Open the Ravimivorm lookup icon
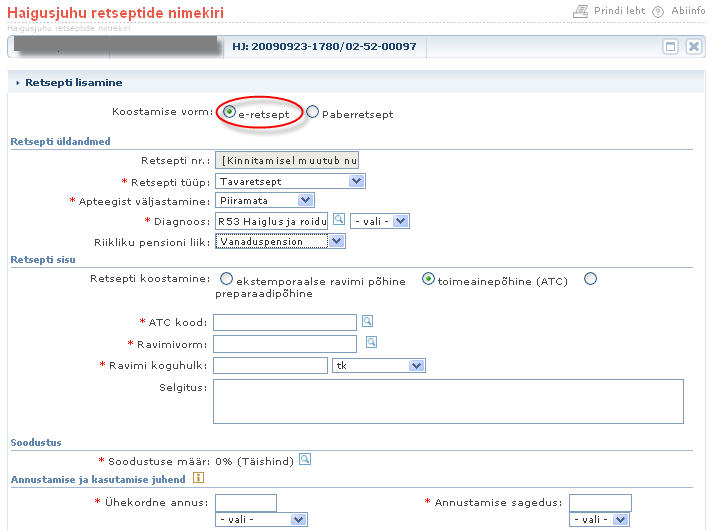 coord(371,342)
